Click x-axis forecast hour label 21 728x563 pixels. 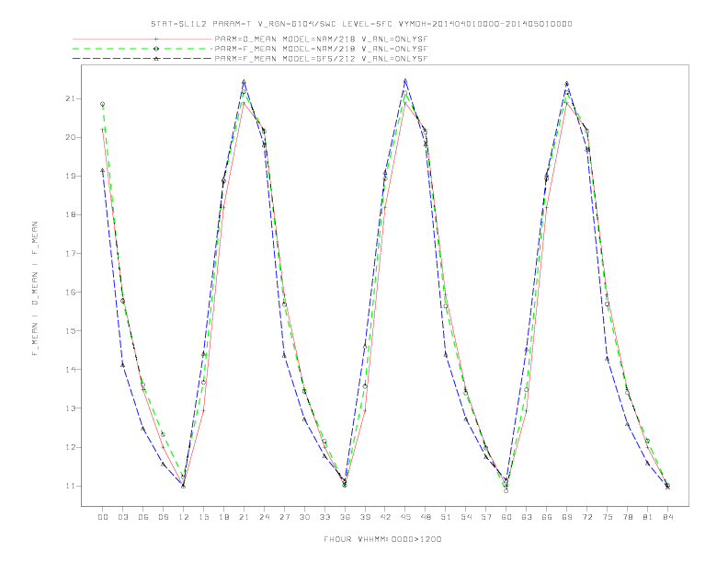click(244, 517)
